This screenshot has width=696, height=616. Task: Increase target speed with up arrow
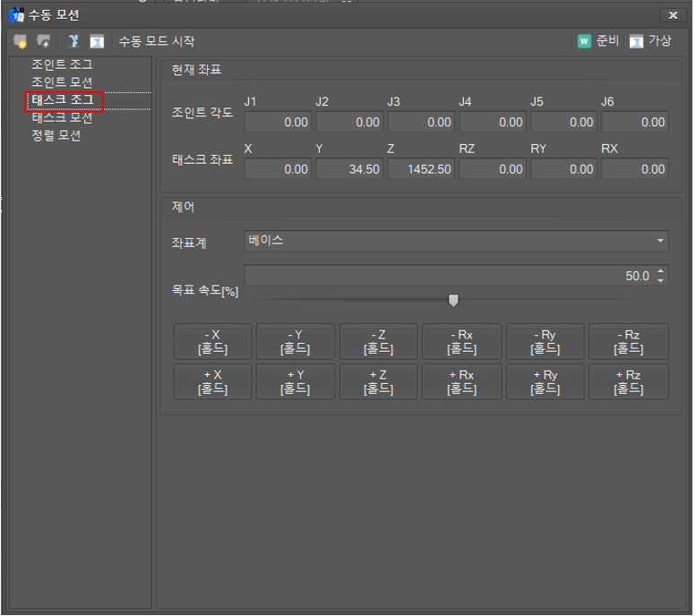[661, 271]
